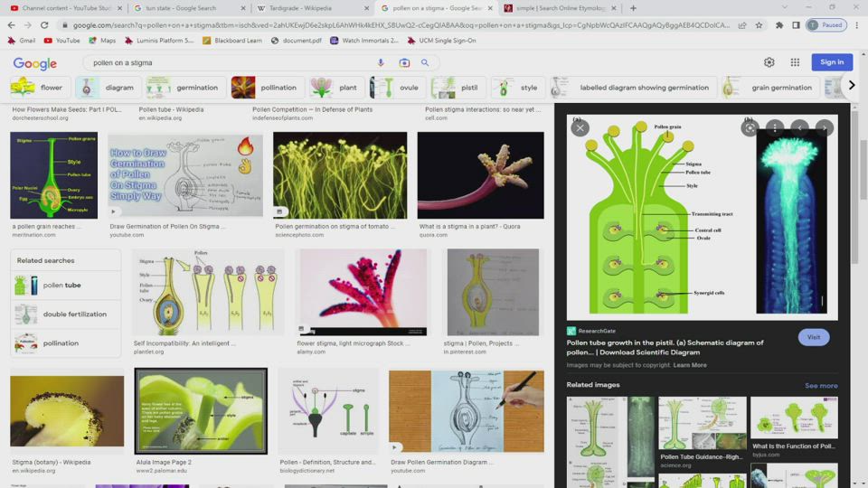The width and height of the screenshot is (868, 488).
Task: Click the Sign in button
Action: (832, 62)
